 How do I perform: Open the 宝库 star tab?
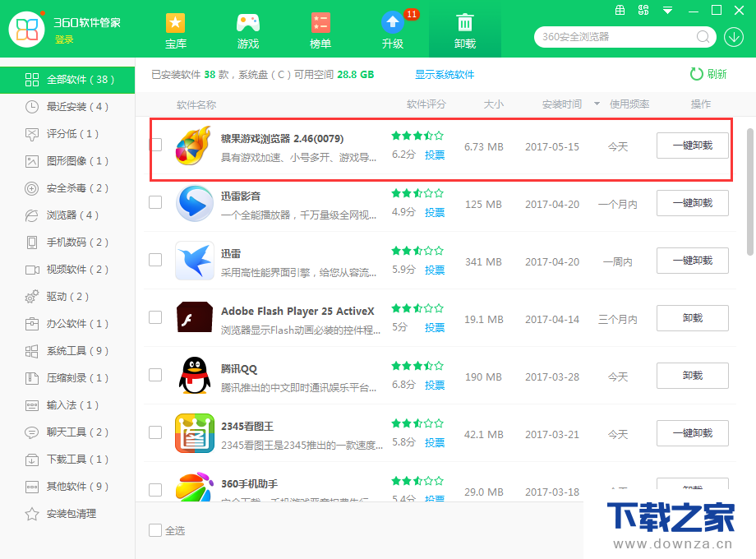click(x=176, y=31)
